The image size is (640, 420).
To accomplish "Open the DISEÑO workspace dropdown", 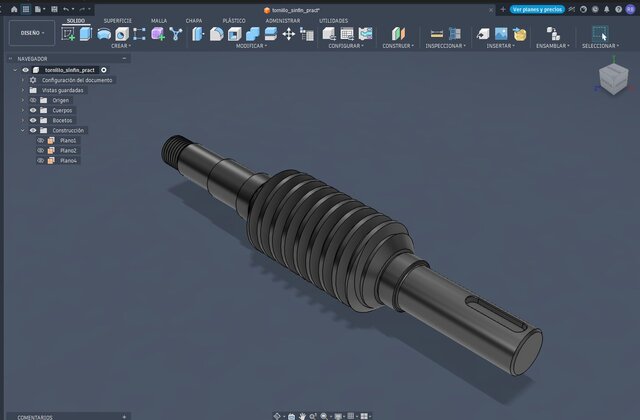I will [32, 33].
